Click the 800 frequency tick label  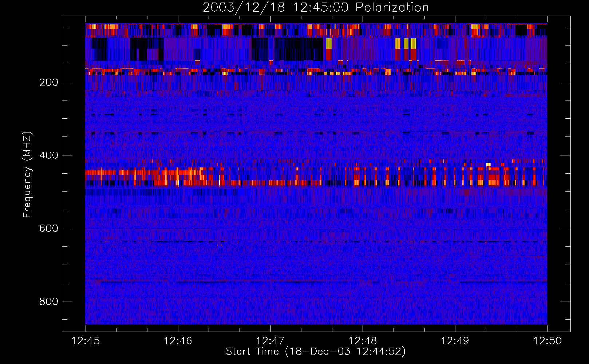49,301
